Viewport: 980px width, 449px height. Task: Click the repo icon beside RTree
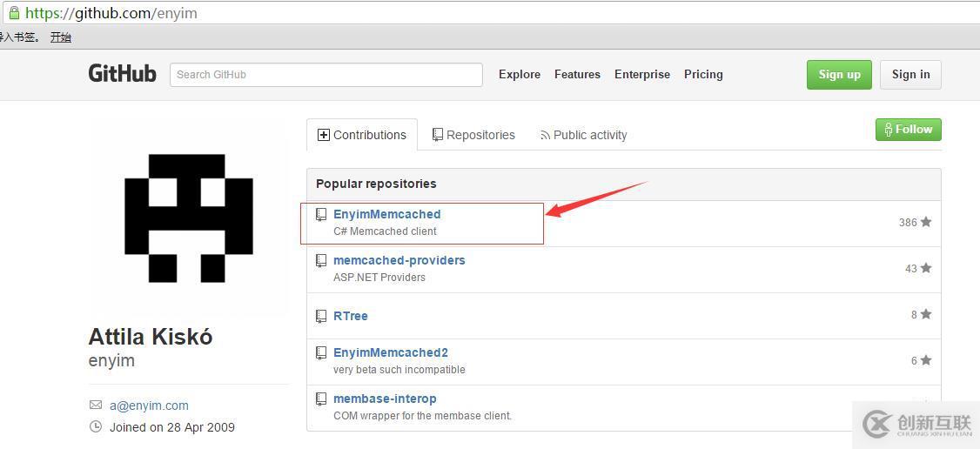[x=321, y=316]
